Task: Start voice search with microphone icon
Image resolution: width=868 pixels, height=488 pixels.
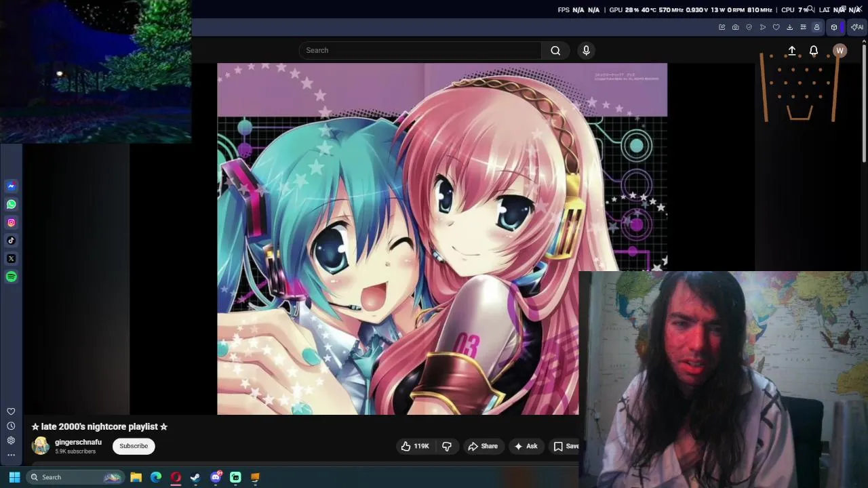Action: pyautogui.click(x=587, y=50)
